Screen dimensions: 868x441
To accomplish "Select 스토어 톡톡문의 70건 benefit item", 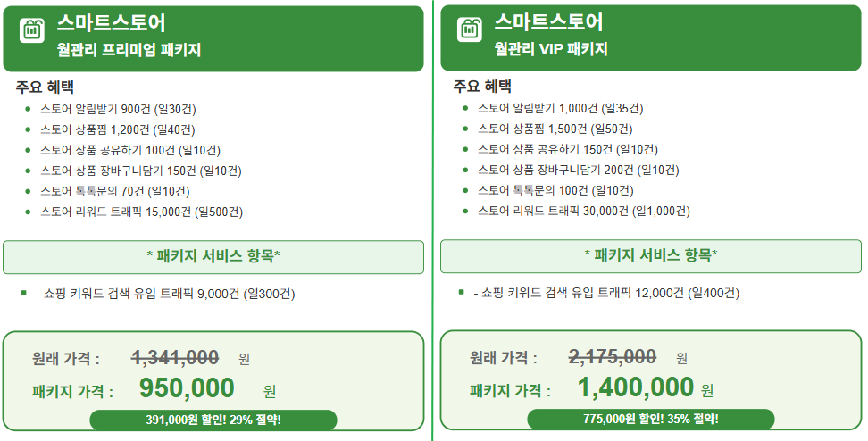I will pyautogui.click(x=114, y=191).
